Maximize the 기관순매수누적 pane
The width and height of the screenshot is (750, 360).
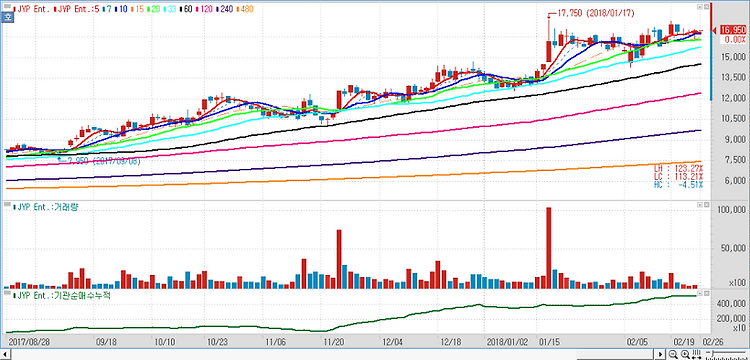pyautogui.click(x=699, y=293)
